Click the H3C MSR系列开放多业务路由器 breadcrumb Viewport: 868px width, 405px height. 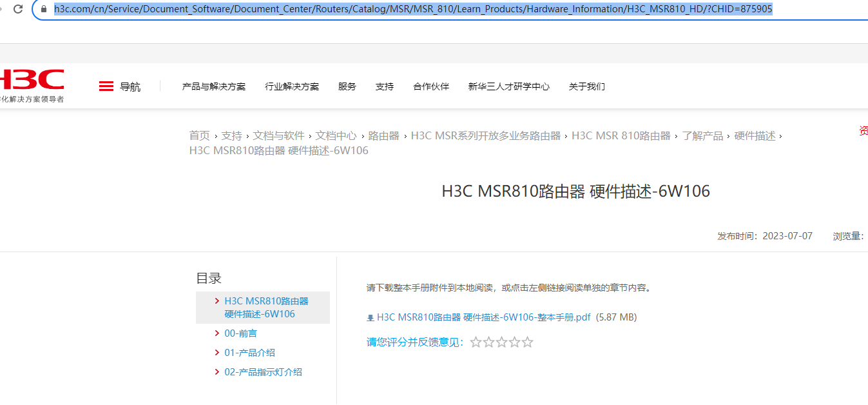click(486, 135)
